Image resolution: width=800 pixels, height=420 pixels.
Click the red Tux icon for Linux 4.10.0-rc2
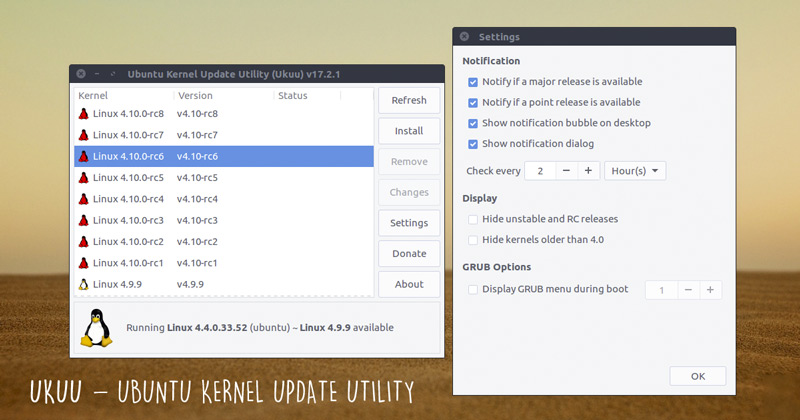pos(84,242)
